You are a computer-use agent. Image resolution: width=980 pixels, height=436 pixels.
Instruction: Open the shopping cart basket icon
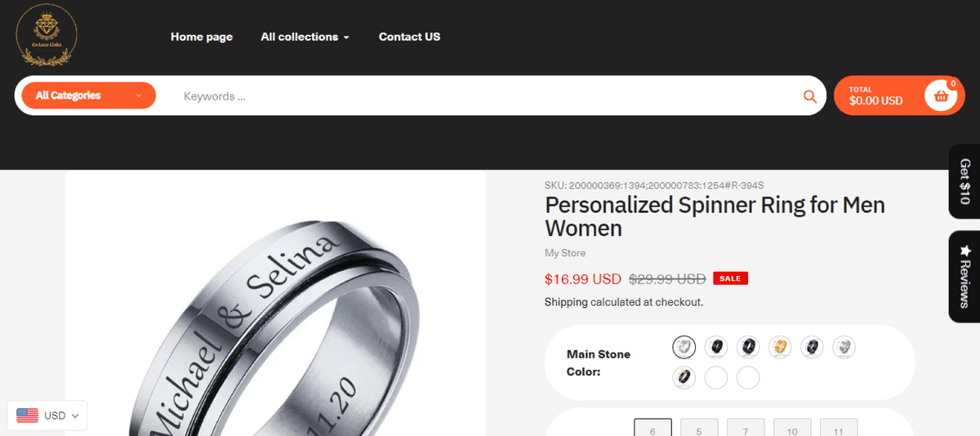point(941,96)
